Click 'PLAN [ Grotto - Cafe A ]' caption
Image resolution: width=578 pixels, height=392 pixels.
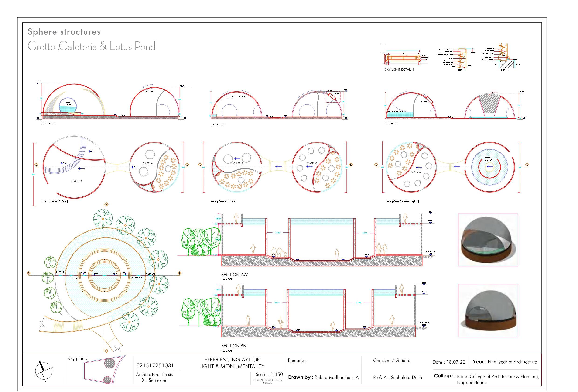tap(55, 201)
